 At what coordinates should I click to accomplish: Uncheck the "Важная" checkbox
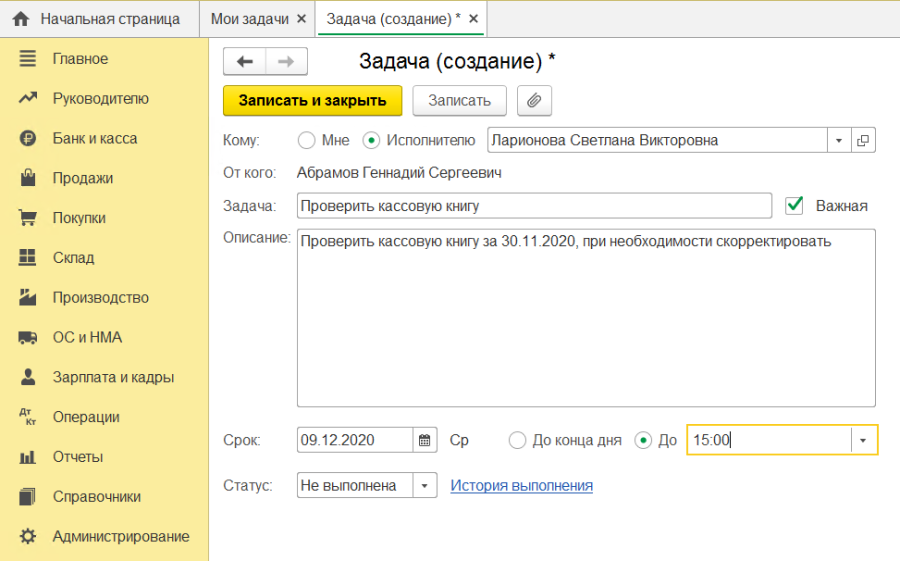[795, 205]
